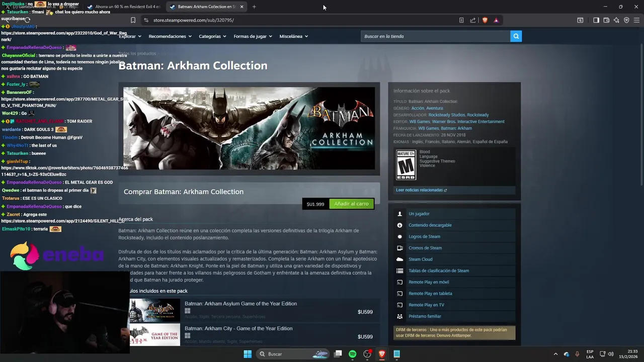This screenshot has height=362, width=644.
Task: Open Remote Play en TV link
Action: (426, 305)
